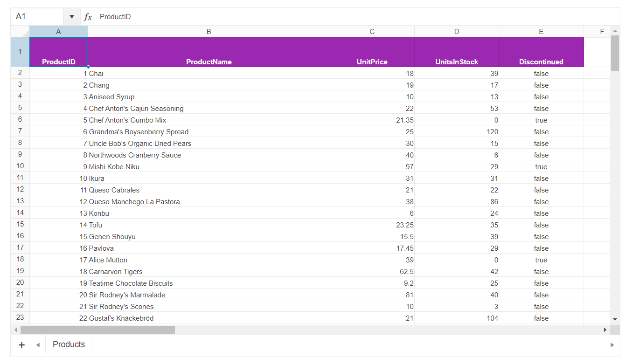The width and height of the screenshot is (633, 364).
Task: Click the vertical scrollbar up arrow
Action: (615, 32)
